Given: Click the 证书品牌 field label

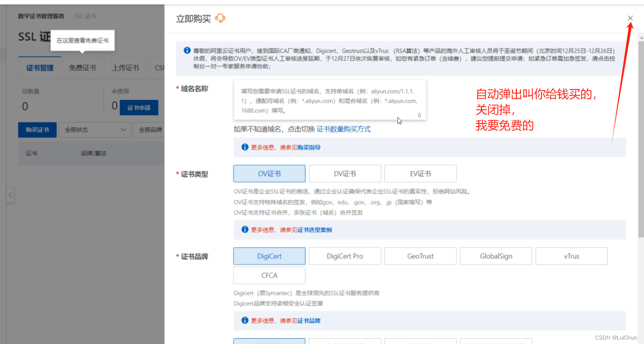Looking at the screenshot, I should (x=195, y=256).
